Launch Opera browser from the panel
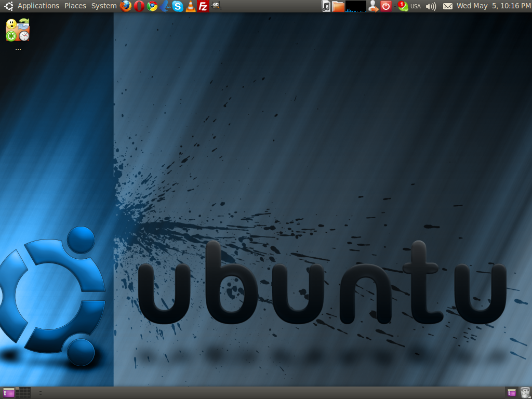Image resolution: width=532 pixels, height=399 pixels. point(139,6)
